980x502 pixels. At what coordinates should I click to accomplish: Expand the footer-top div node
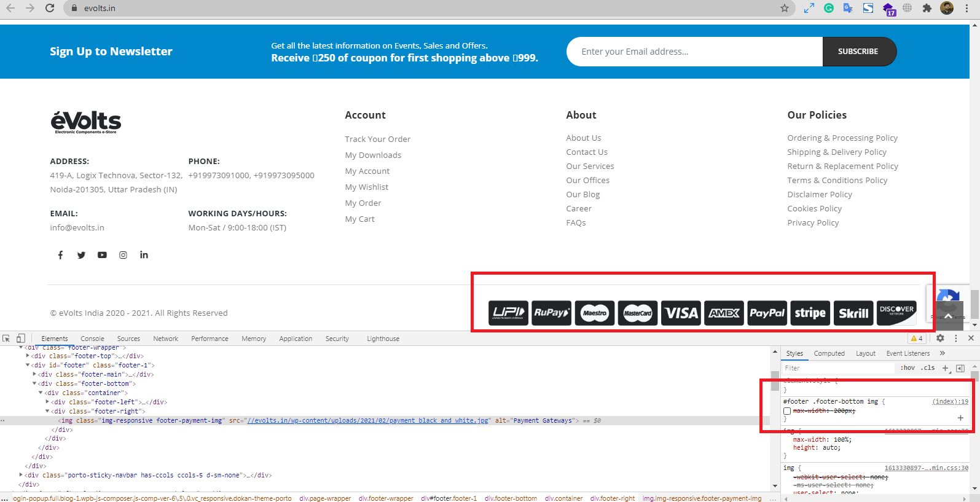28,356
